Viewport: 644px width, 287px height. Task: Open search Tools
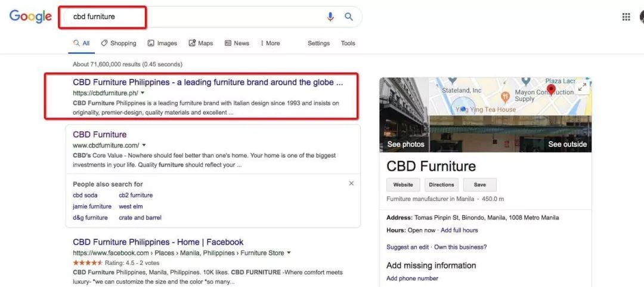[x=348, y=43]
